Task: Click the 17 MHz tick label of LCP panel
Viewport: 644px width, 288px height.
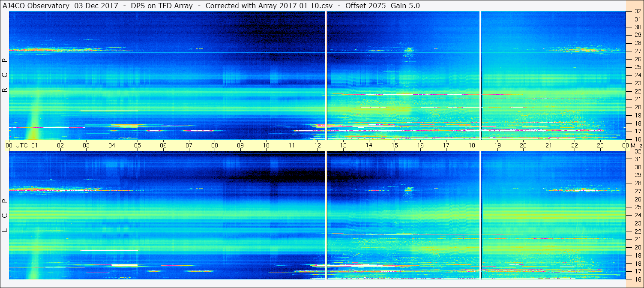Action: (637, 271)
